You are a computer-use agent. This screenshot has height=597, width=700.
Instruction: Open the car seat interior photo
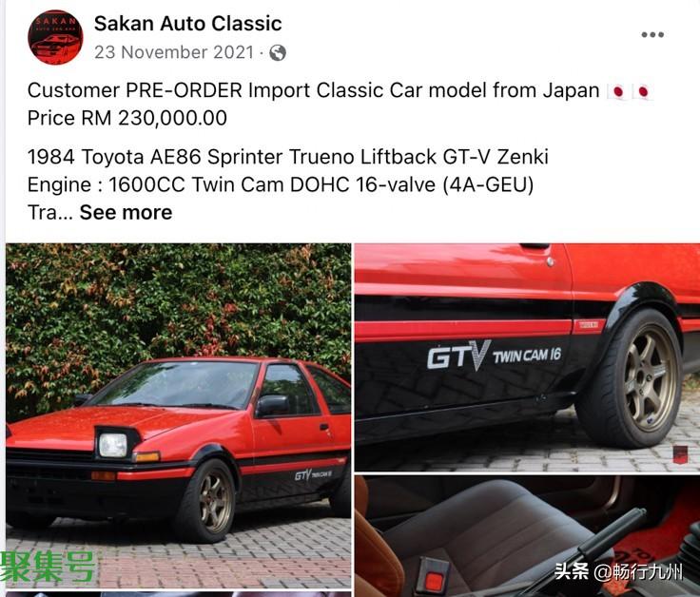[527, 536]
